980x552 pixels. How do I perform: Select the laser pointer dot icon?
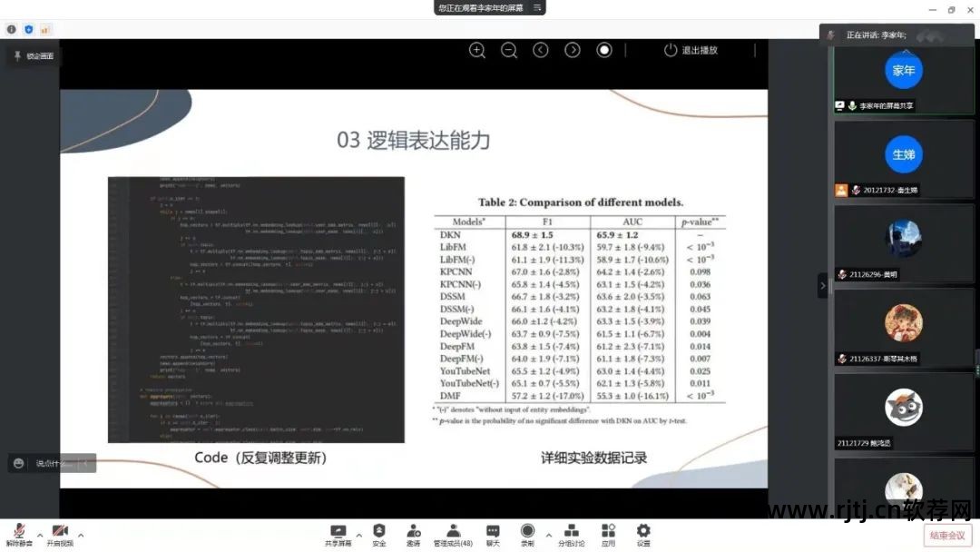pyautogui.click(x=604, y=51)
